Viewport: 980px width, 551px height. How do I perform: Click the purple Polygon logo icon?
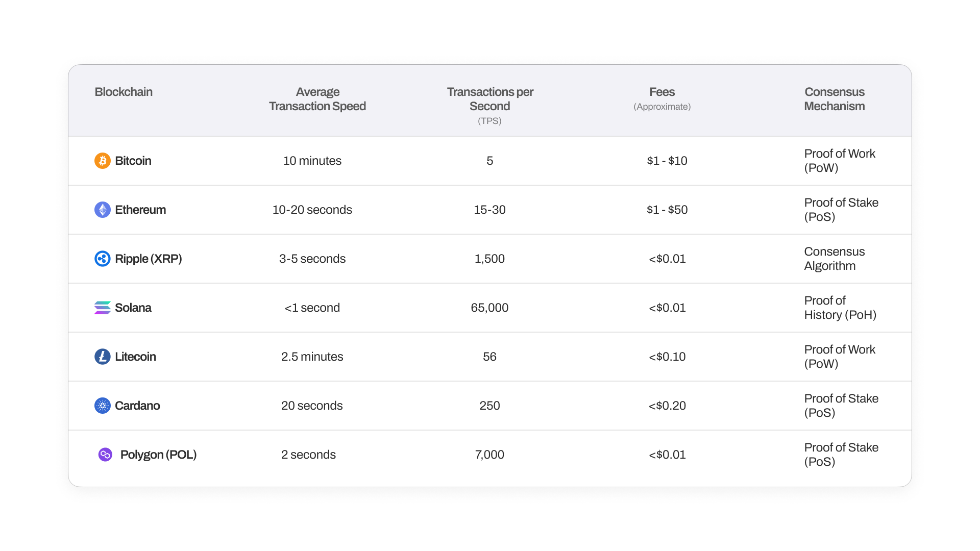105,455
